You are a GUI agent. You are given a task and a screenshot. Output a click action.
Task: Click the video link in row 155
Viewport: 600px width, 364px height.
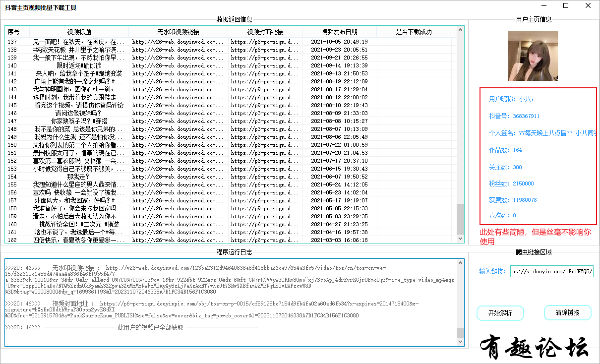(x=178, y=184)
